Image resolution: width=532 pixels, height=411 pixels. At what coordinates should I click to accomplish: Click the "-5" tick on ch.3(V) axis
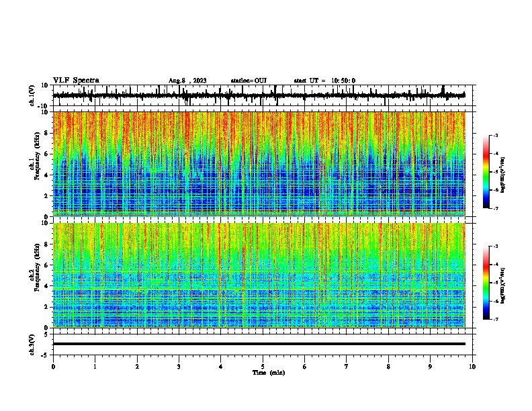(45, 355)
